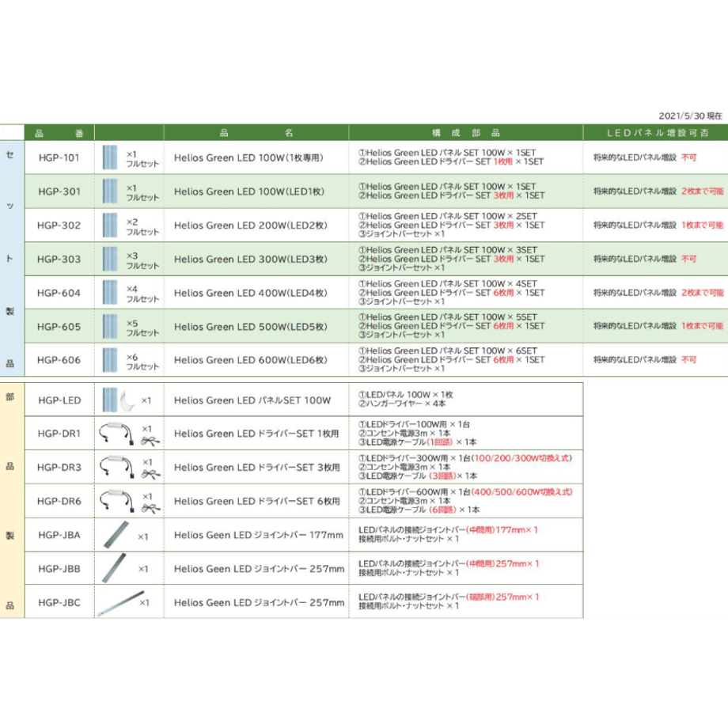Viewport: 728px width, 728px height.
Task: Click name Helios Green LED ドライバーSET 6枚用
Action: (x=256, y=502)
